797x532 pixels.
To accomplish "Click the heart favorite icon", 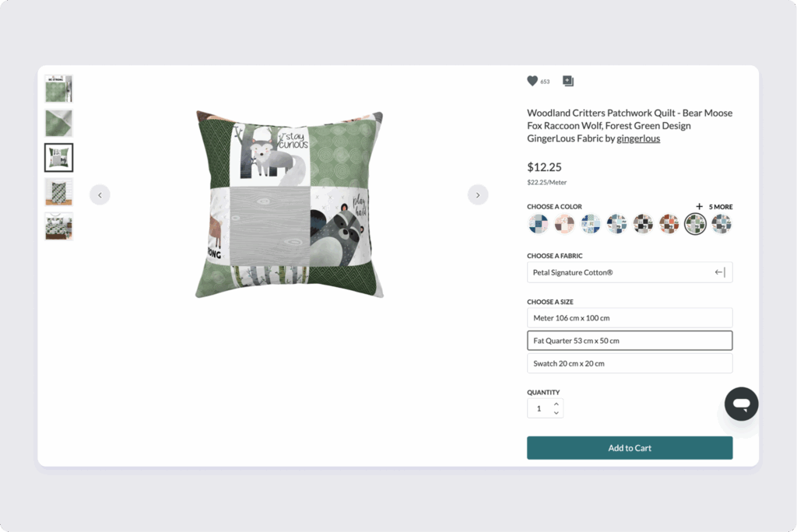I will 532,81.
